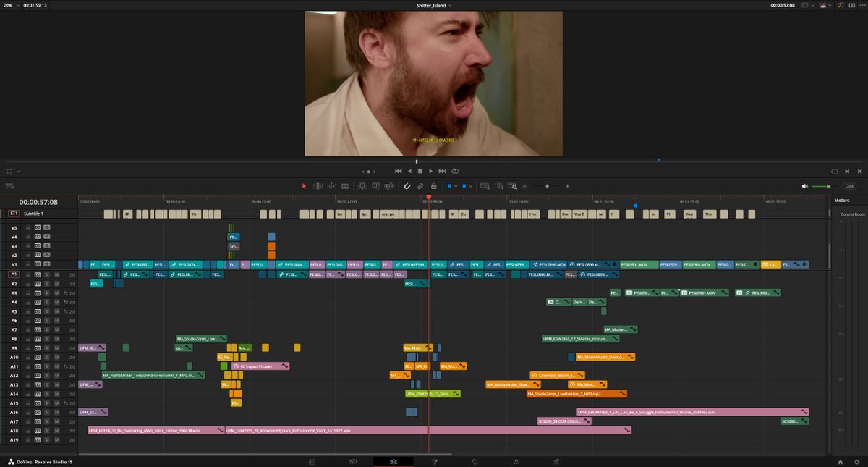This screenshot has width=868, height=467.
Task: Open the Project Settings gear icon
Action: tap(857, 461)
